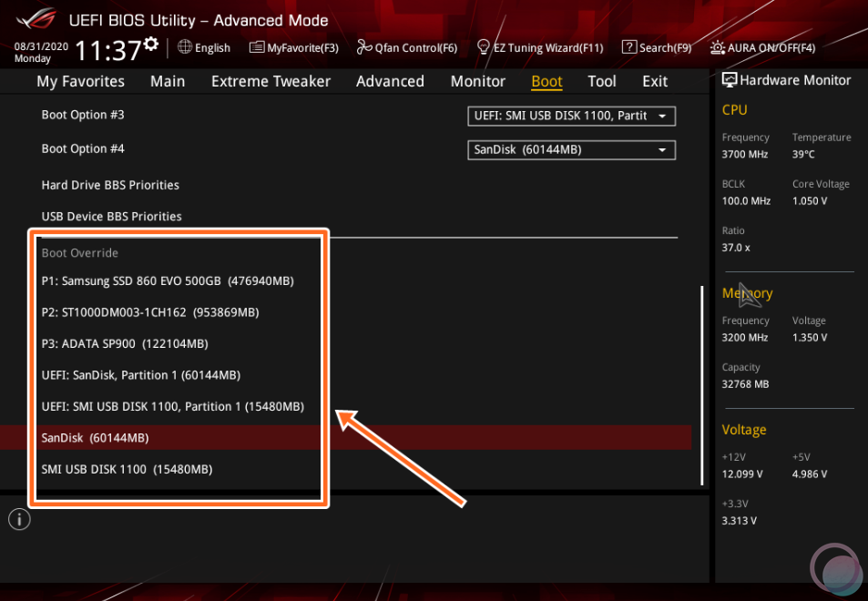Open clock settings via gear icon

[x=150, y=44]
